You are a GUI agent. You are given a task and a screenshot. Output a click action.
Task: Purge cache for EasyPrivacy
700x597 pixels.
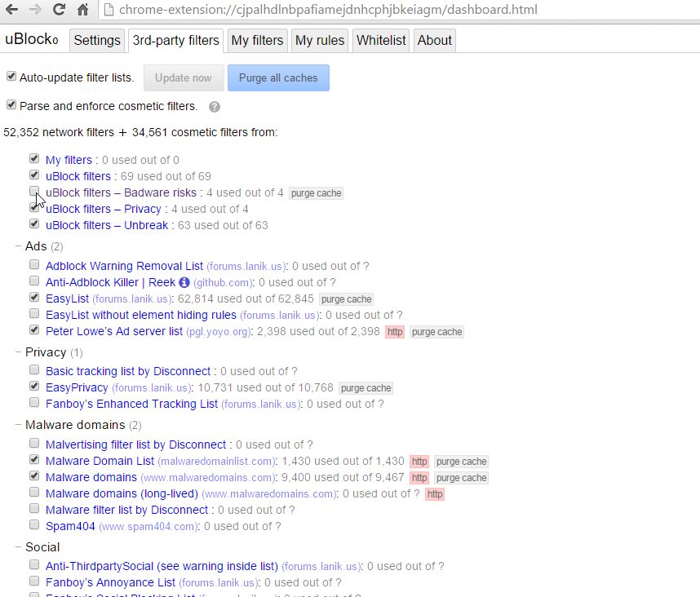point(366,388)
